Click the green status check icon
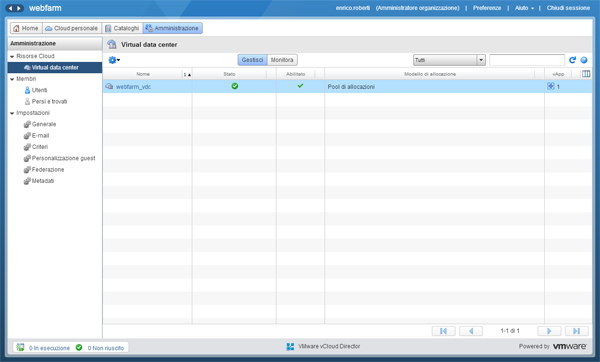 click(x=235, y=86)
